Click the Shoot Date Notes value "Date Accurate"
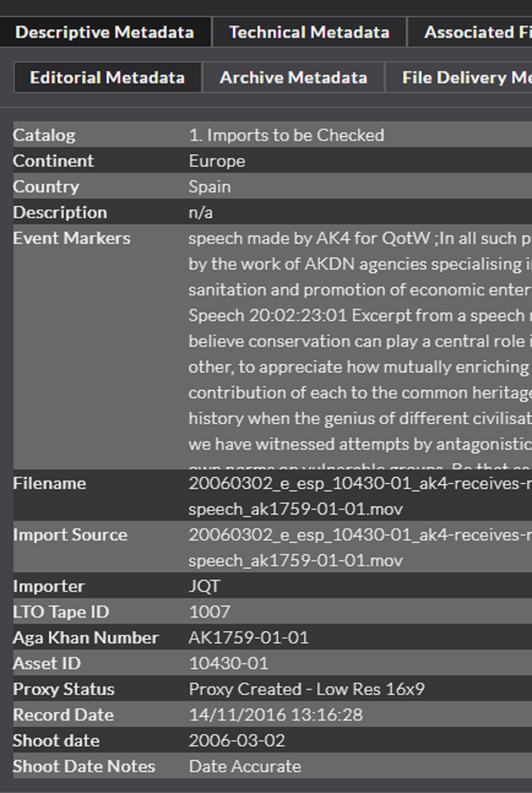 point(245,767)
